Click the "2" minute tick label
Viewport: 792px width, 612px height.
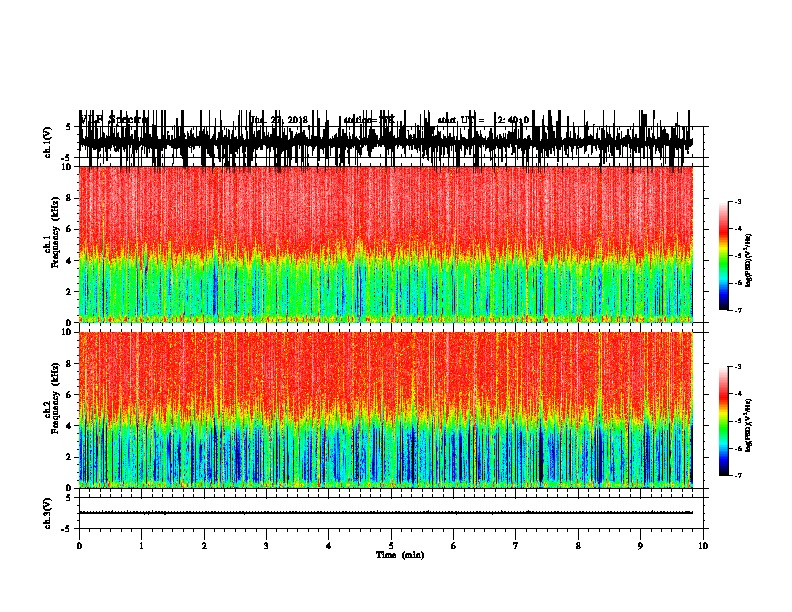[204, 546]
